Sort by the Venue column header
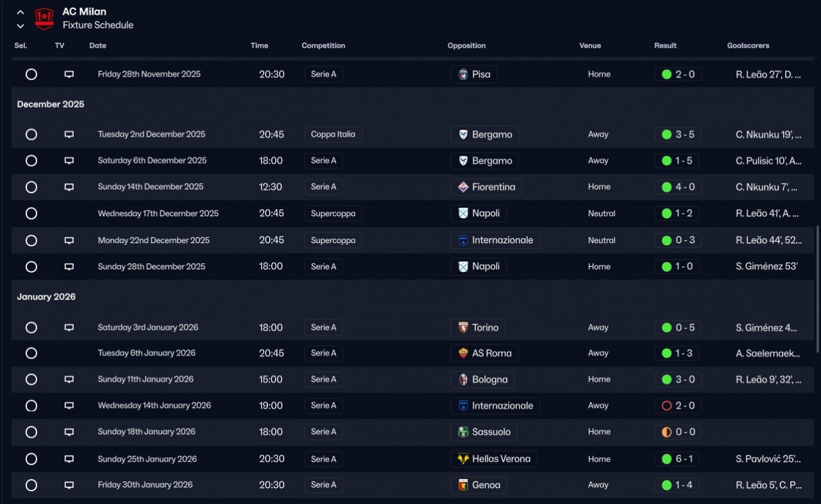Viewport: 821px width, 504px height. point(590,46)
